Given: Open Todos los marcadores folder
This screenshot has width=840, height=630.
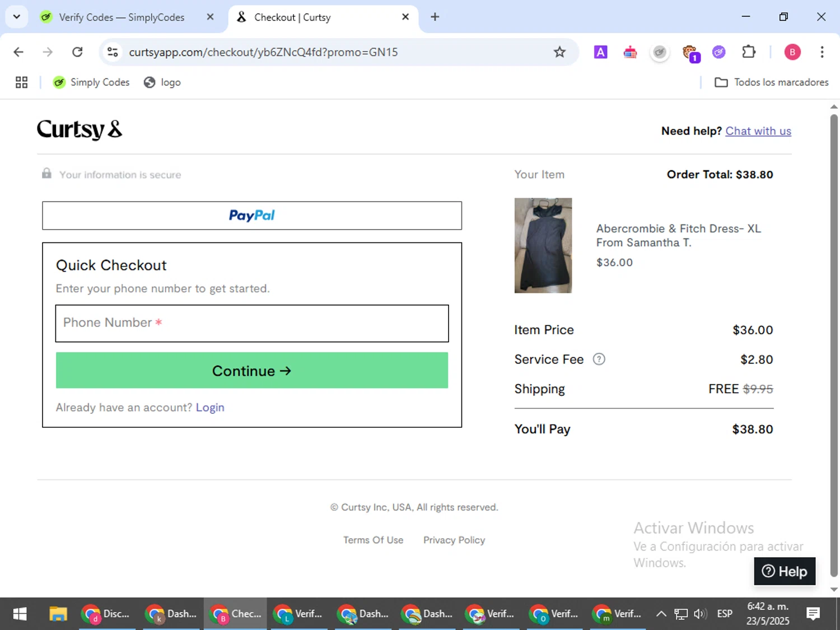Looking at the screenshot, I should [x=771, y=82].
